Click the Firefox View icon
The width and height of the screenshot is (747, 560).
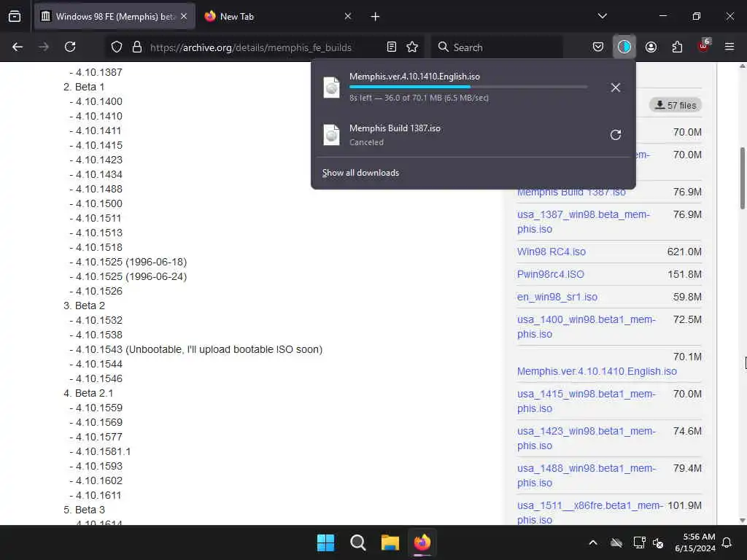(x=15, y=17)
